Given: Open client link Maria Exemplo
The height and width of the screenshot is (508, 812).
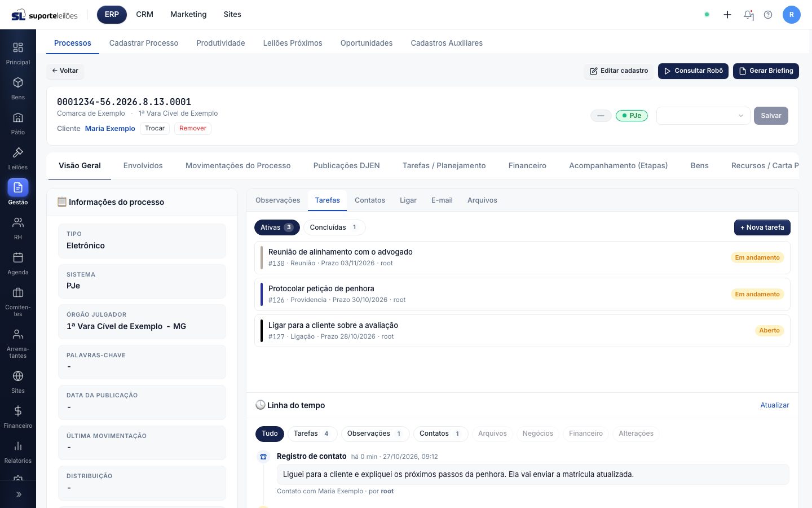Looking at the screenshot, I should (110, 129).
